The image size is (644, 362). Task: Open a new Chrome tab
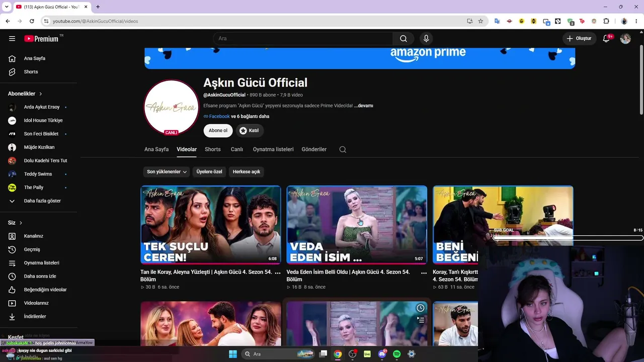click(x=98, y=7)
